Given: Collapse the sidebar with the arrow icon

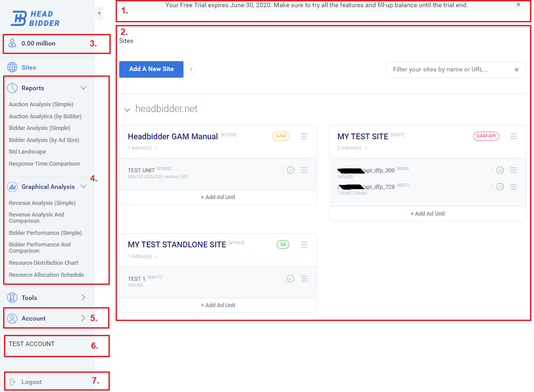Looking at the screenshot, I should [x=99, y=13].
